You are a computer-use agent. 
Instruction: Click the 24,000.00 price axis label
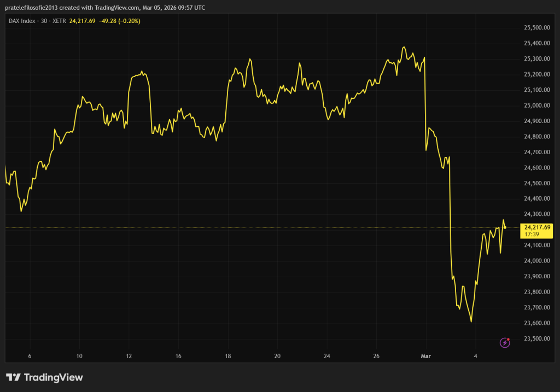[x=536, y=261]
